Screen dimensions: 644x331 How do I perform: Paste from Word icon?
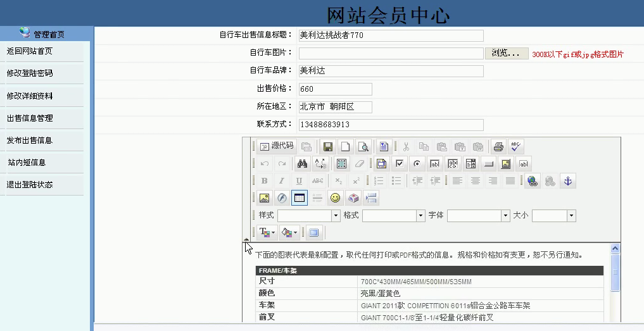click(x=478, y=147)
